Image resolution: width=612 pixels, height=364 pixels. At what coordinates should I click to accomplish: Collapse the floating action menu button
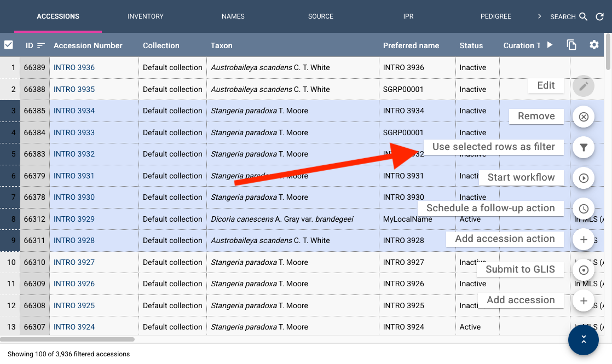point(583,339)
